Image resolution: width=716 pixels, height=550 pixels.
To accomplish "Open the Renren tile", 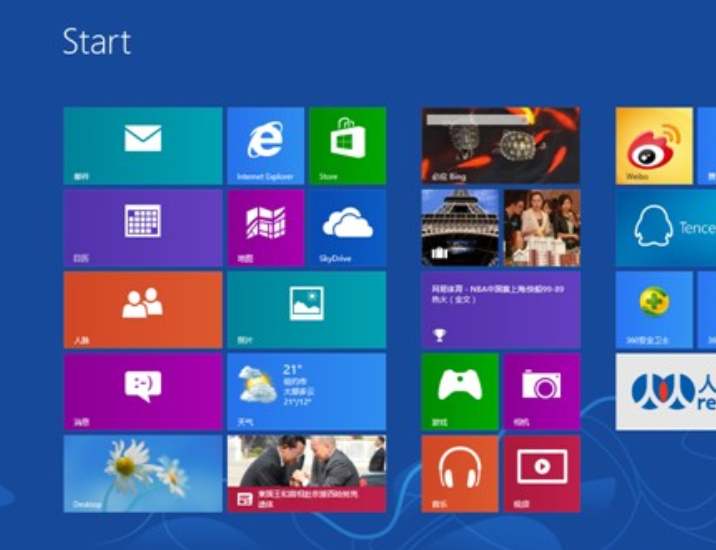I will 666,392.
